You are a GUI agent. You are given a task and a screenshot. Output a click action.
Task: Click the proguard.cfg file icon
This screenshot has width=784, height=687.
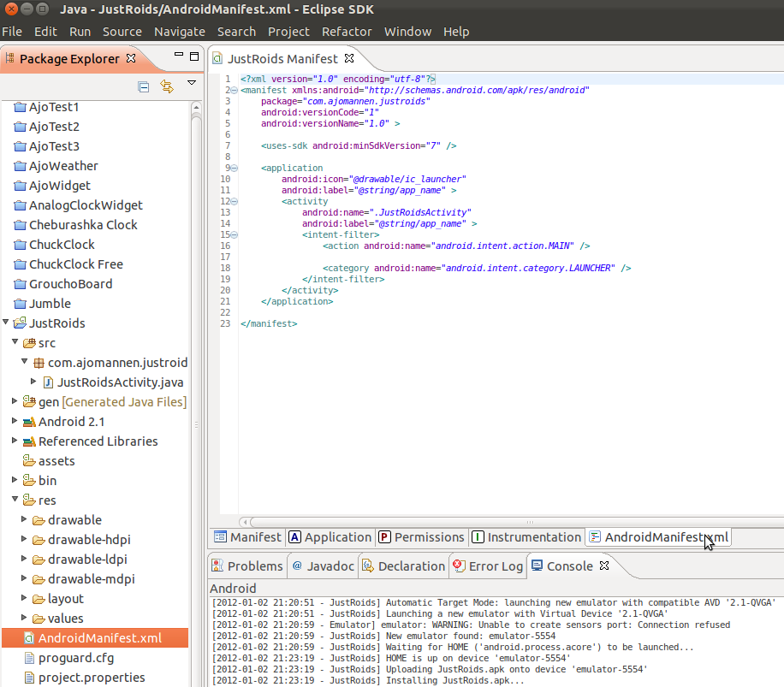29,658
